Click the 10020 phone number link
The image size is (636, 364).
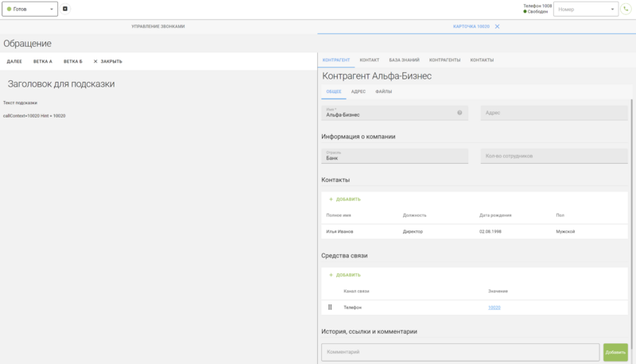494,308
